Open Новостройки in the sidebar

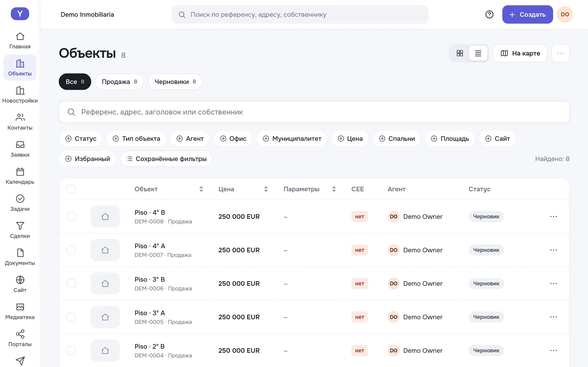coord(20,95)
